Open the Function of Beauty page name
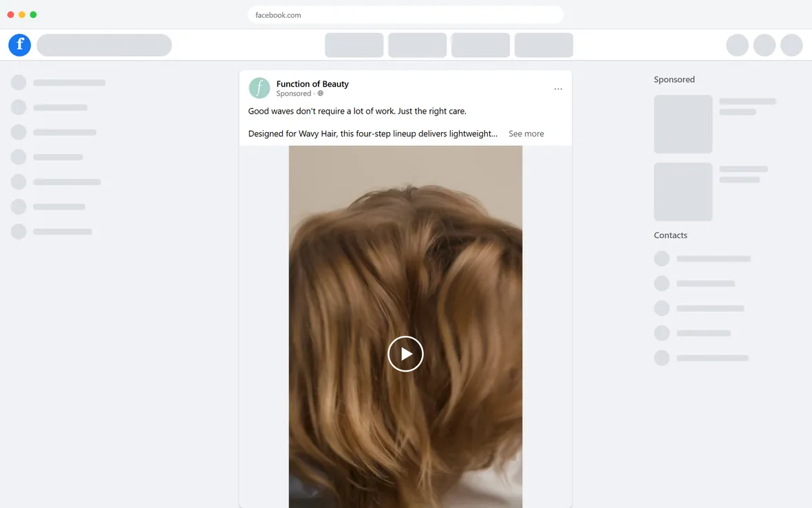This screenshot has width=812, height=508. click(x=312, y=84)
